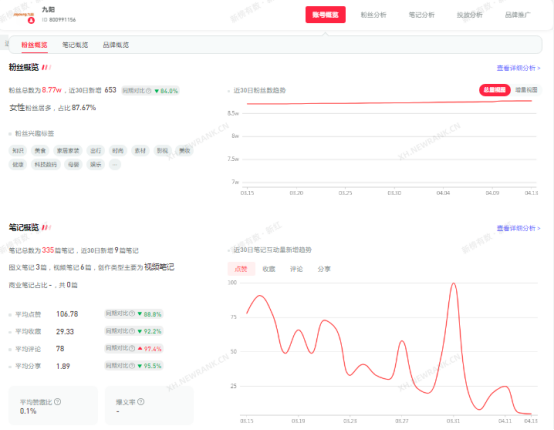Screen dimensions: 554x430
Task: Select 收藏 metric on interaction chart
Action: [x=269, y=269]
